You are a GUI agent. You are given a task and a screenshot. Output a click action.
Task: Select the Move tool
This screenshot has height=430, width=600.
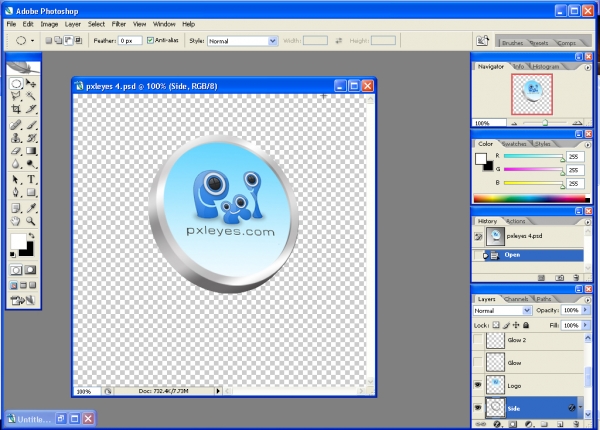31,83
